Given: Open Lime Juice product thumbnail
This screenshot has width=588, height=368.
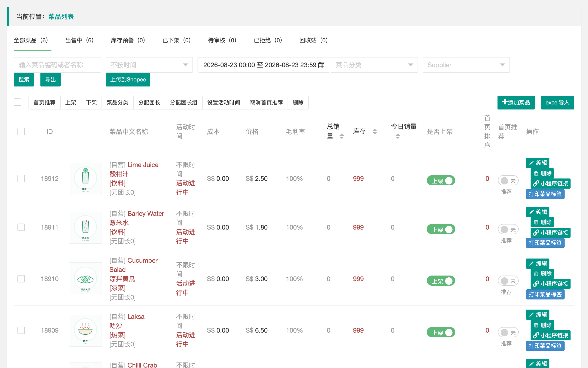Looking at the screenshot, I should (x=85, y=178).
